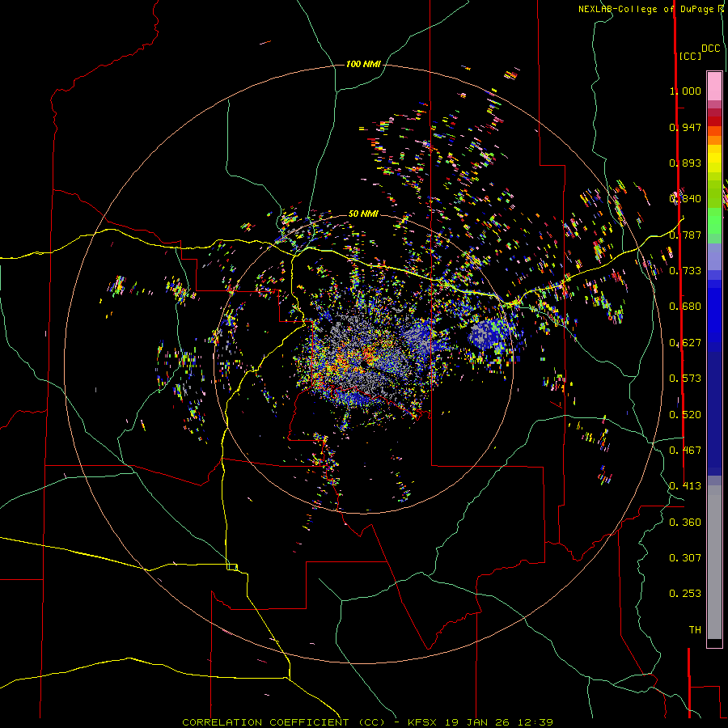Click the 0.733 color scale value
728x728 pixels.
coord(685,271)
